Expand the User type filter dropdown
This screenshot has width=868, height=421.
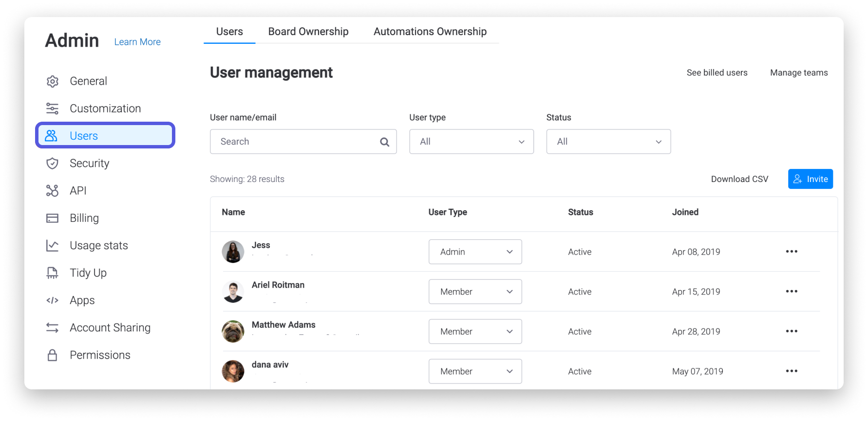[471, 142]
